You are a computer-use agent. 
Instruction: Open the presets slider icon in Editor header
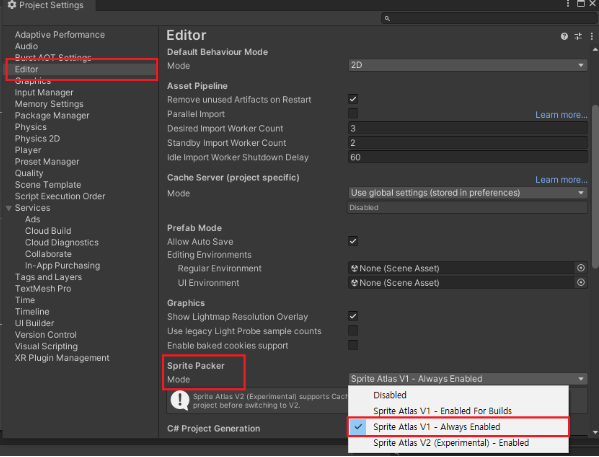[578, 36]
